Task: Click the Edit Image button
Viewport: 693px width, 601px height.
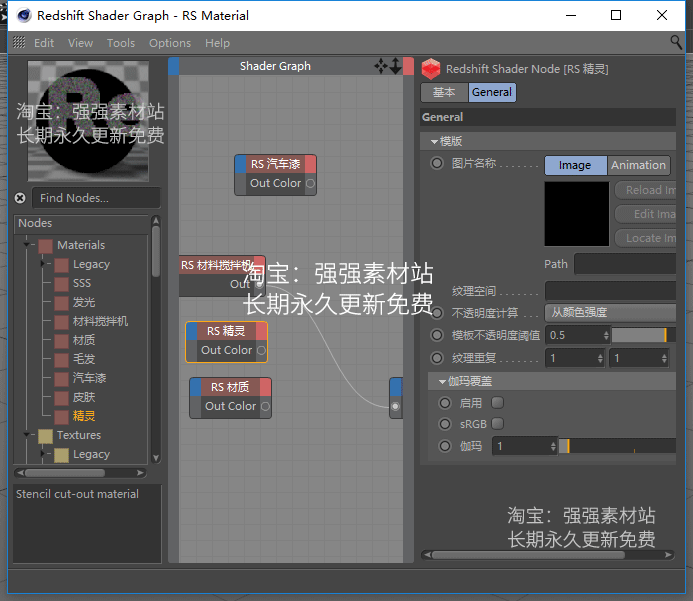Action: tap(646, 214)
